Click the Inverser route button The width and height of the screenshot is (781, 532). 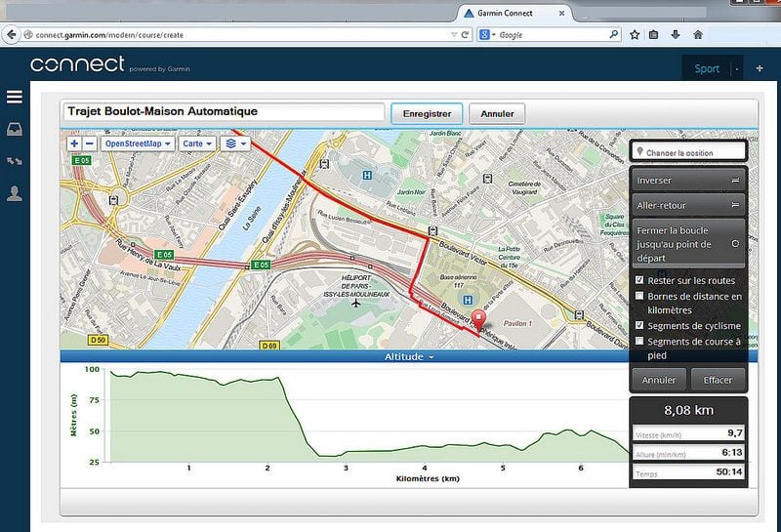coord(688,181)
